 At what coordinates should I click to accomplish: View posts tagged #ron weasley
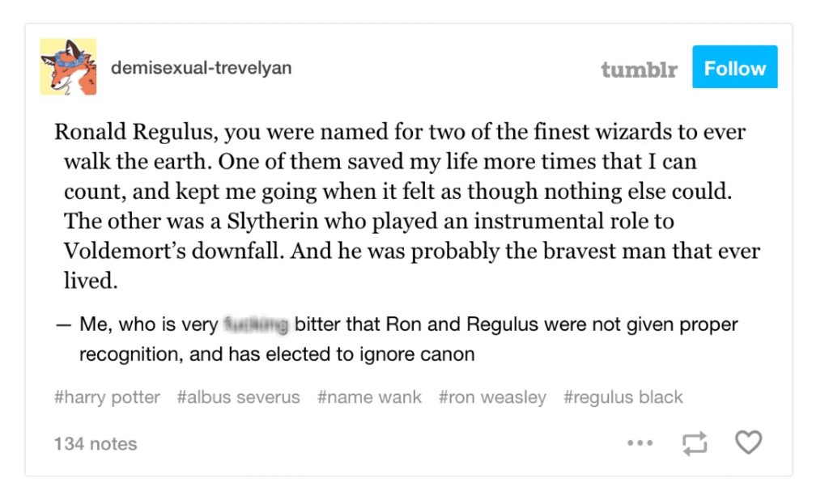pyautogui.click(x=492, y=397)
